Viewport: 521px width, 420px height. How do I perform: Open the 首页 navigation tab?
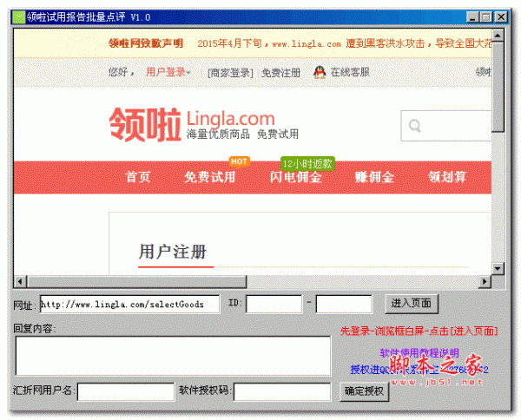[x=138, y=177]
